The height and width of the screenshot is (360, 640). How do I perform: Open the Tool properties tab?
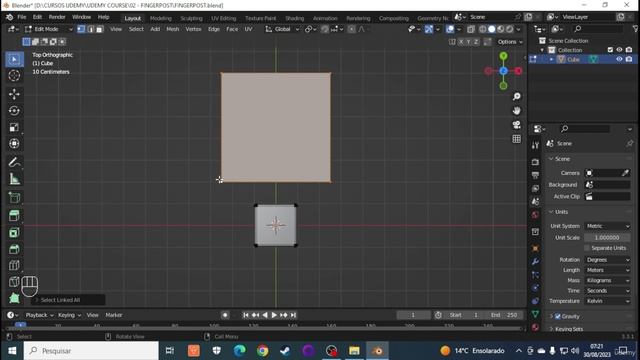pyautogui.click(x=536, y=145)
